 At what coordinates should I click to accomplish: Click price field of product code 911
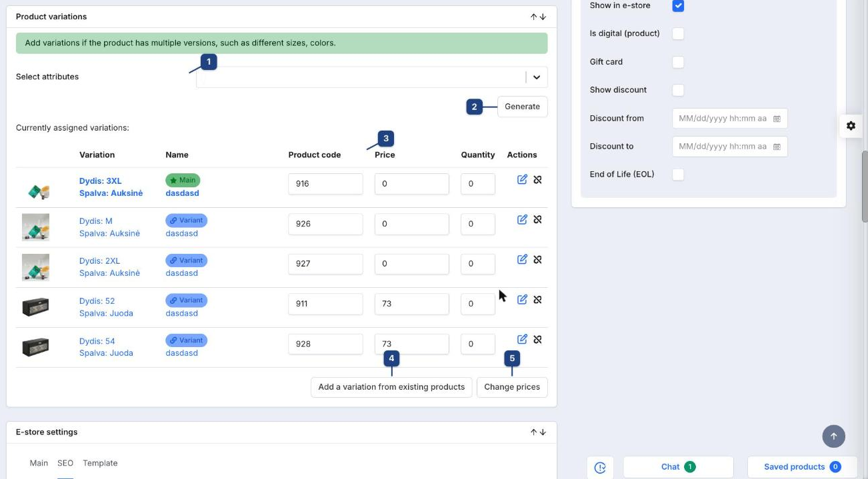point(411,304)
